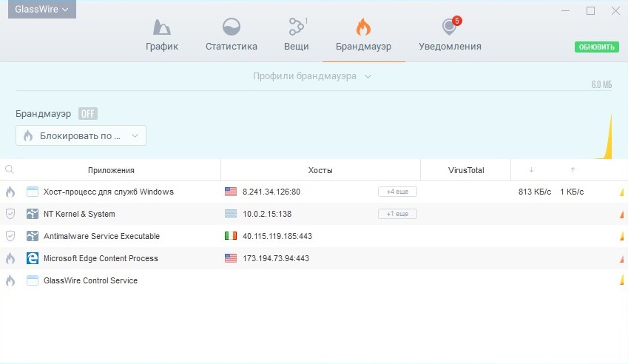This screenshot has height=364, width=628.
Task: Click flame icon for Хост-процесс для служб Windows
Action: tap(10, 192)
